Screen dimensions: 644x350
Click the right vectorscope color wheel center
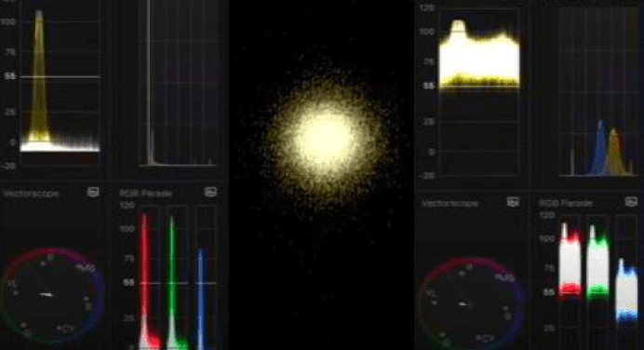[x=464, y=304]
